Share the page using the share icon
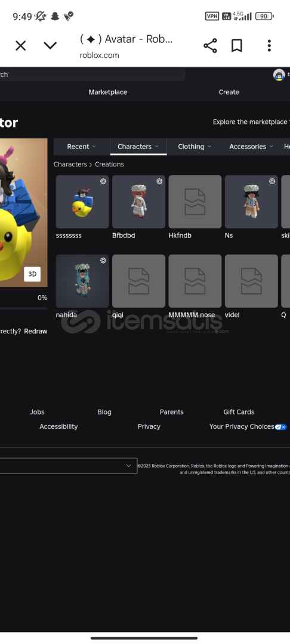Screen dimensions: 290x644 (x=210, y=45)
